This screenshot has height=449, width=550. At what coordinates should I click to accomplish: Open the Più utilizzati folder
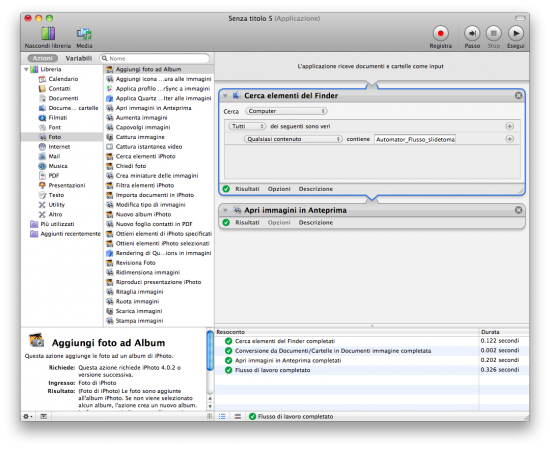(x=57, y=224)
